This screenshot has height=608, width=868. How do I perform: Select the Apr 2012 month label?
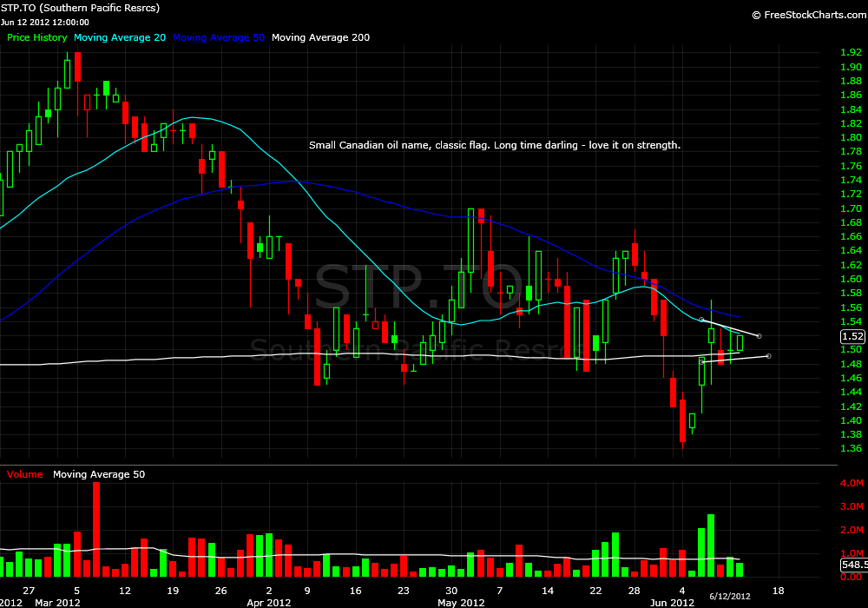[269, 603]
